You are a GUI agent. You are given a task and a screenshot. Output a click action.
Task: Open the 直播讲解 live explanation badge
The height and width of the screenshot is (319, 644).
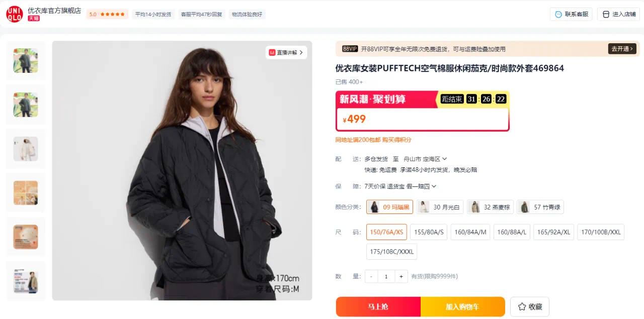click(286, 52)
